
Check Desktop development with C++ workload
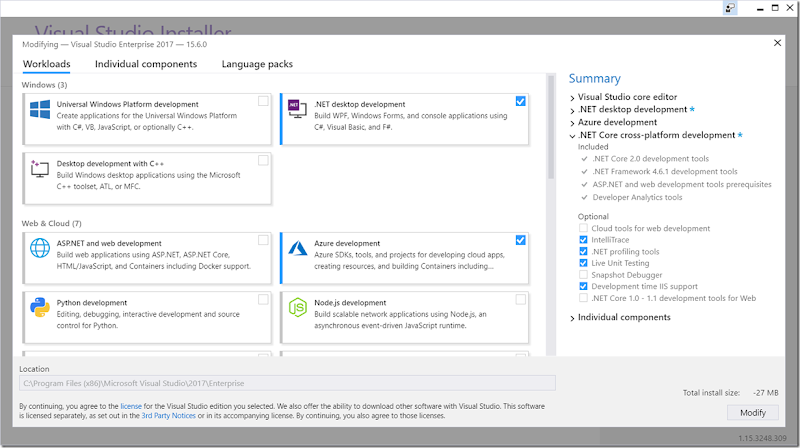(x=263, y=160)
